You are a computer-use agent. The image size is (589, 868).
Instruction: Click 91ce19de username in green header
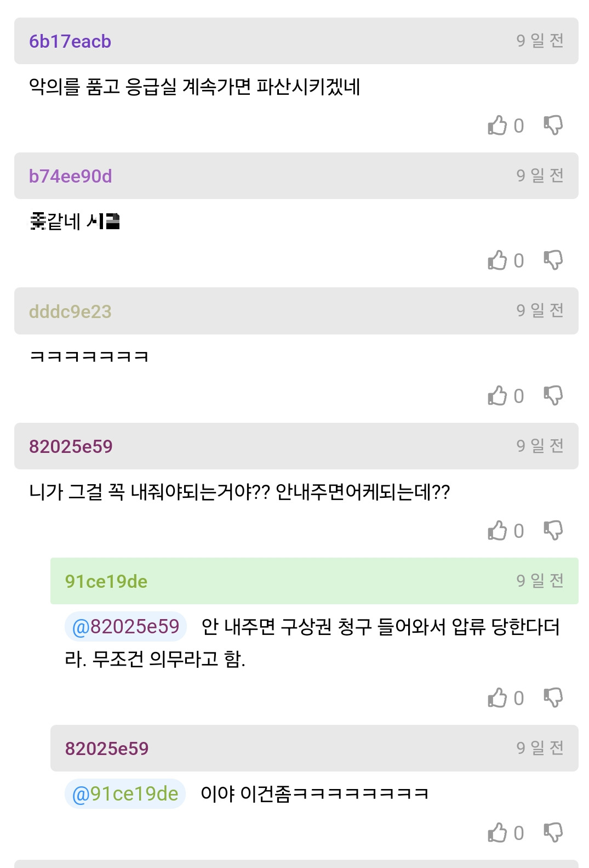[106, 581]
